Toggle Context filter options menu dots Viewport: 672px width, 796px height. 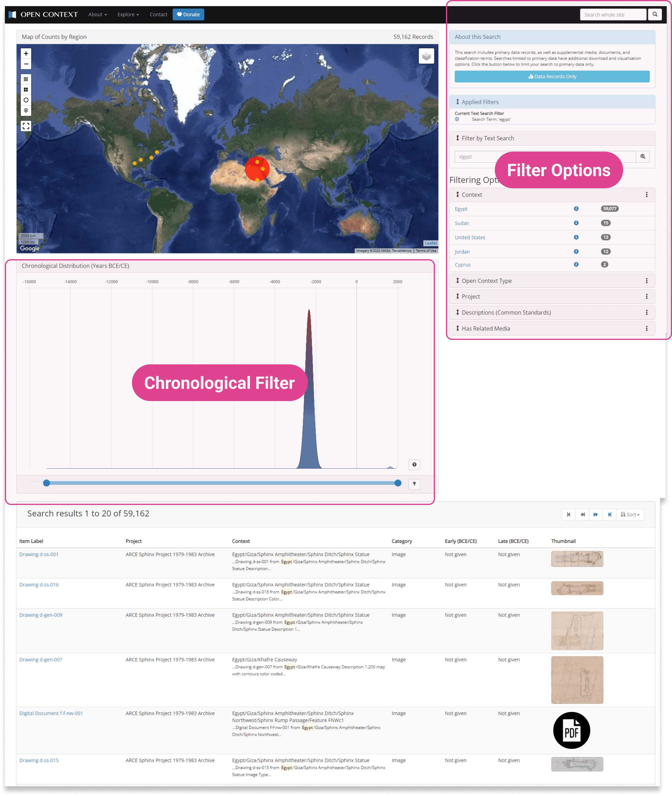[x=646, y=195]
